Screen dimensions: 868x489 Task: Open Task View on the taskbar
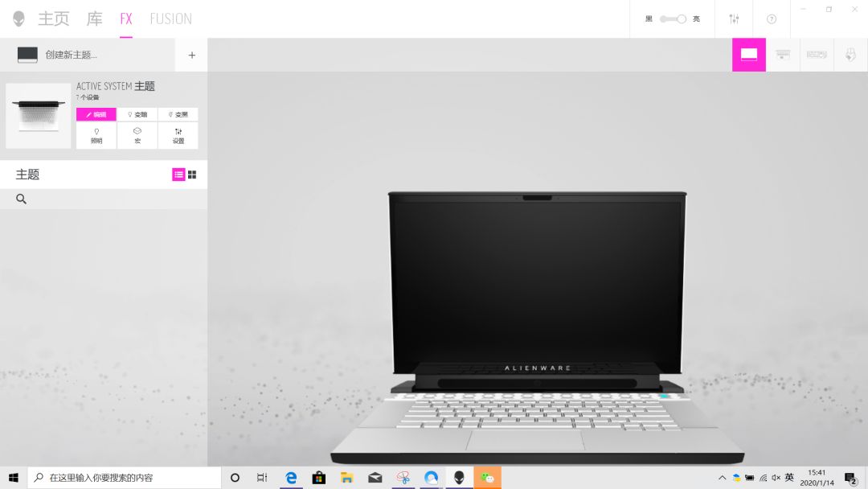point(262,478)
